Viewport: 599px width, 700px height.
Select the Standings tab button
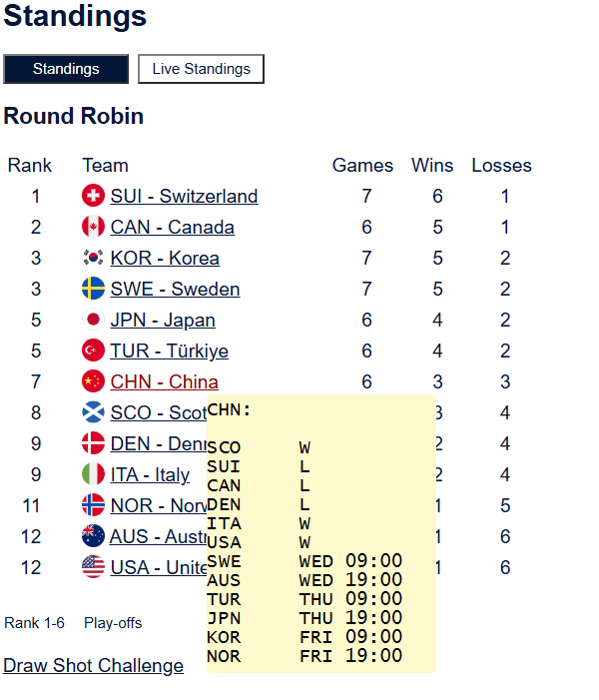(x=66, y=69)
